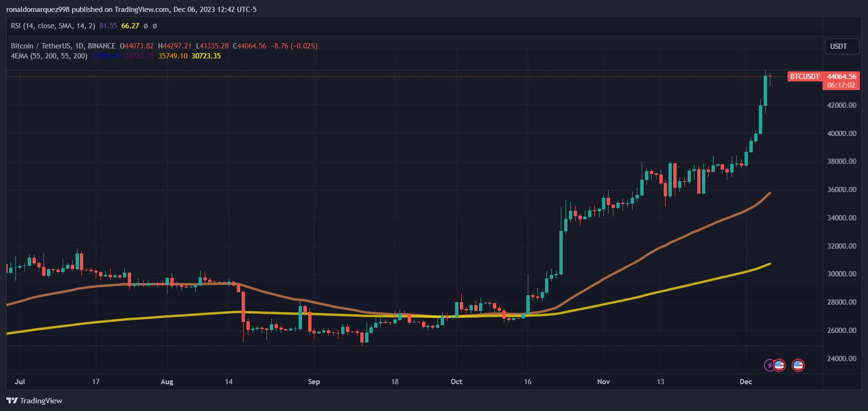The image size is (868, 411).
Task: Select the RSI (14, close, SMA, 14, 2) legend
Action: [53, 26]
